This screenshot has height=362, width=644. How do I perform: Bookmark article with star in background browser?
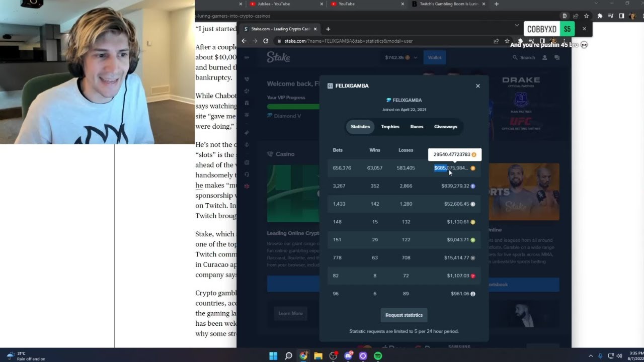tap(586, 16)
